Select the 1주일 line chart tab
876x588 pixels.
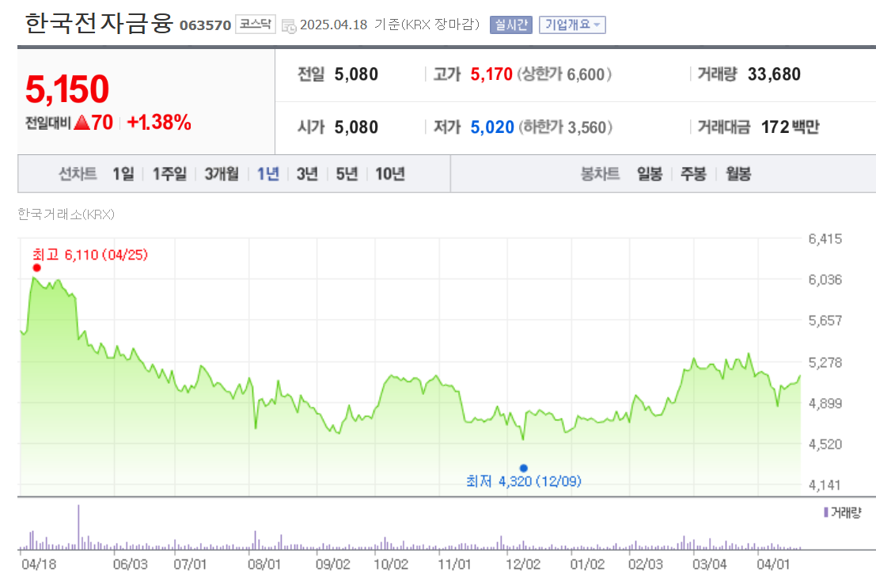click(169, 174)
